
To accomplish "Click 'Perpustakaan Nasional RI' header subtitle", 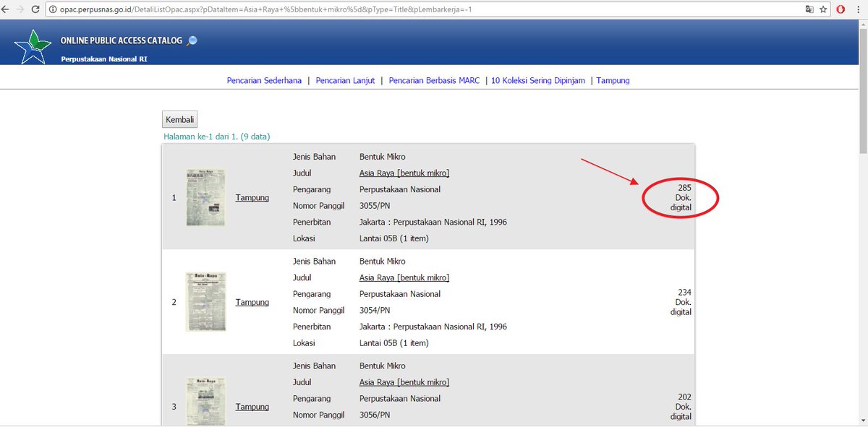I will coord(104,59).
